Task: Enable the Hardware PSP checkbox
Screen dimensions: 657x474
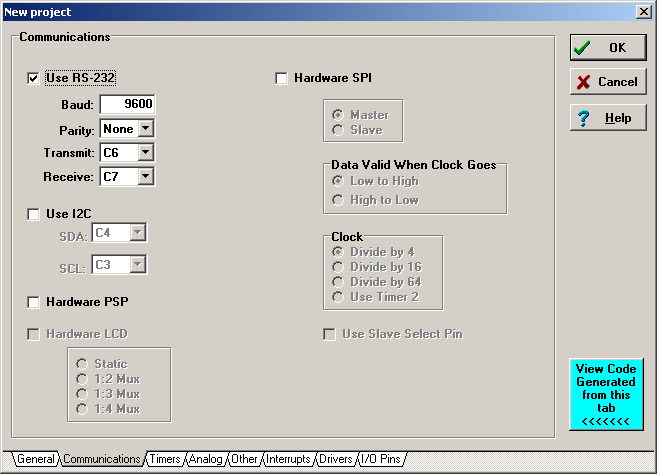Action: [34, 302]
